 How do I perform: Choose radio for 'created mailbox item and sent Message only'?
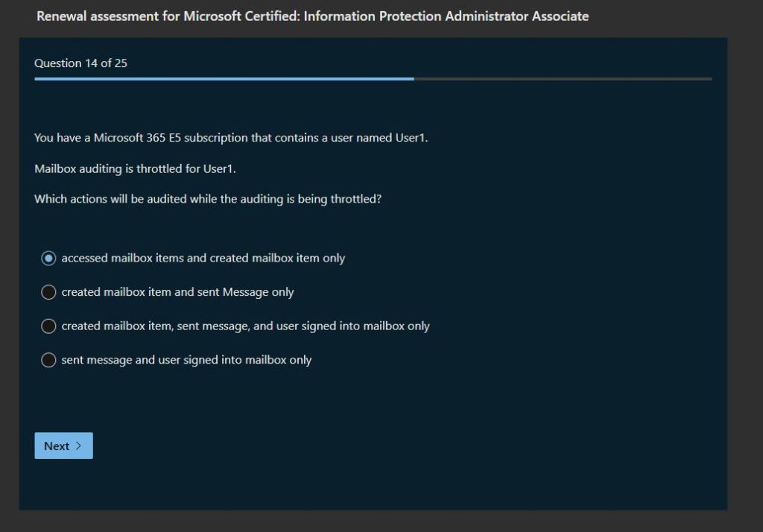coord(48,293)
